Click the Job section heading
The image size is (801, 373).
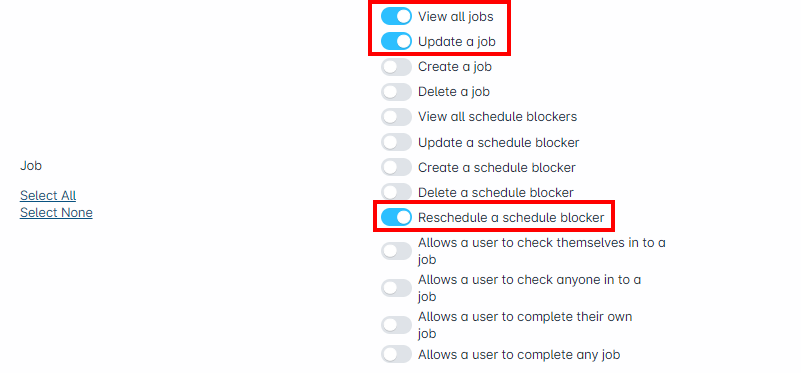click(31, 166)
